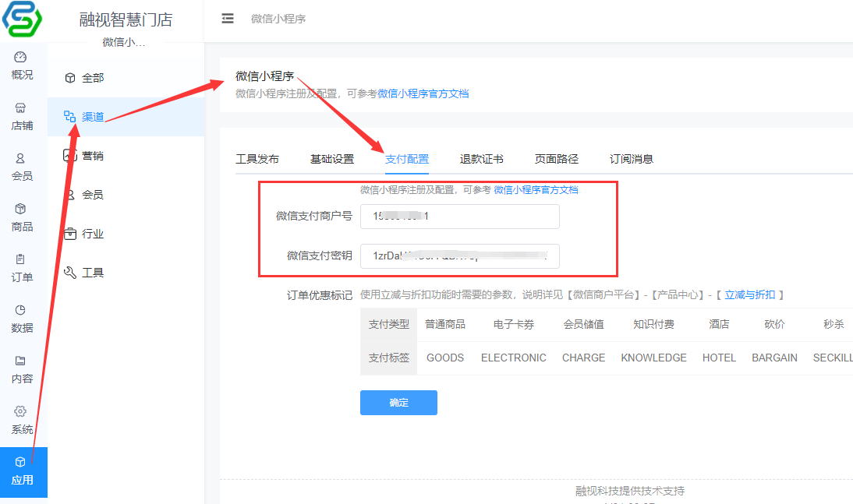853x504 pixels.
Task: Open 微信小程序官方文档 link above merchant field
Action: point(536,190)
